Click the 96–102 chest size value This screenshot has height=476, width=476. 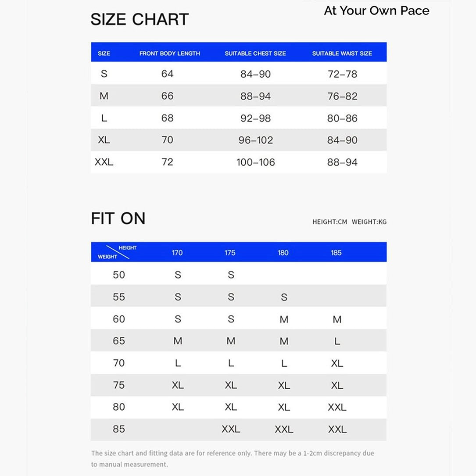point(256,140)
